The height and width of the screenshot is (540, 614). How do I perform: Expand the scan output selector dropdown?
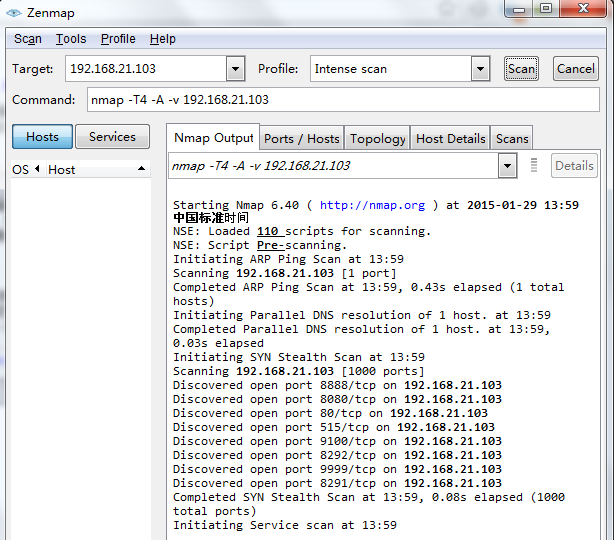tap(507, 166)
